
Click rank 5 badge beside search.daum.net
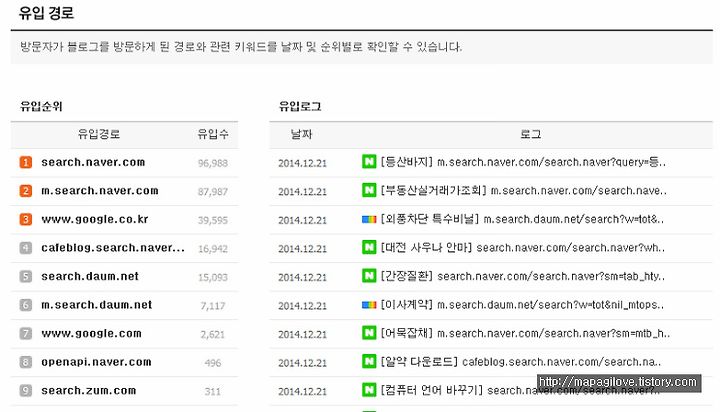point(26,277)
